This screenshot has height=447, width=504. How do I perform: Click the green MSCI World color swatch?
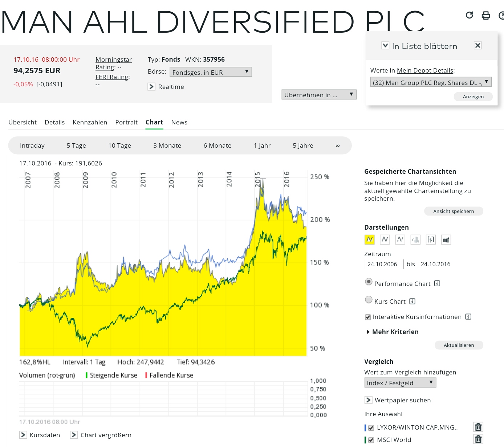tap(365, 440)
